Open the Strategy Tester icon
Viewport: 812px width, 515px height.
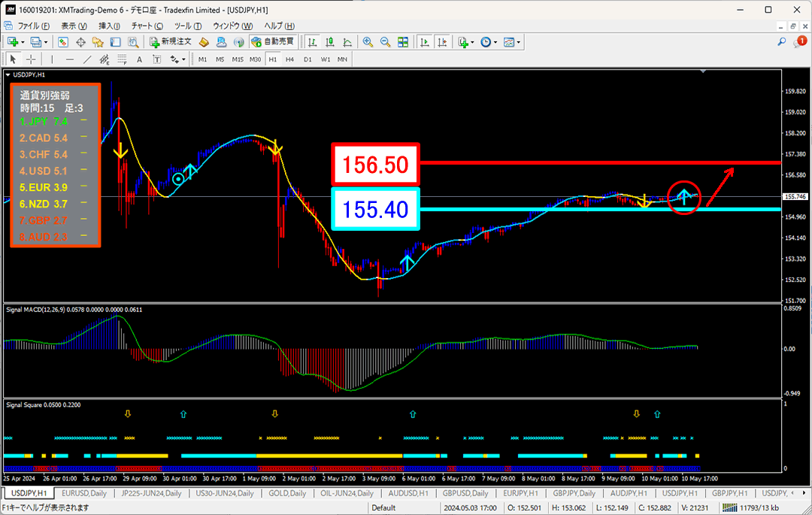tap(133, 42)
